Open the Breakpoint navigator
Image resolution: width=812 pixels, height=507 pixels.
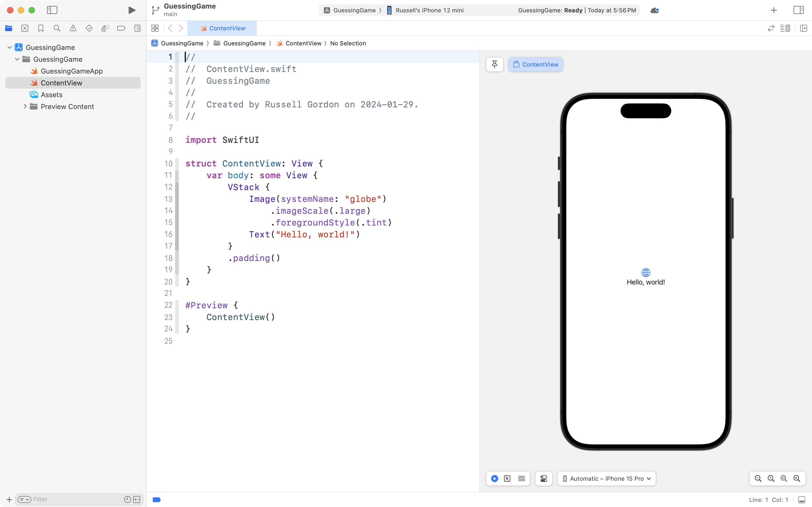pyautogui.click(x=121, y=28)
